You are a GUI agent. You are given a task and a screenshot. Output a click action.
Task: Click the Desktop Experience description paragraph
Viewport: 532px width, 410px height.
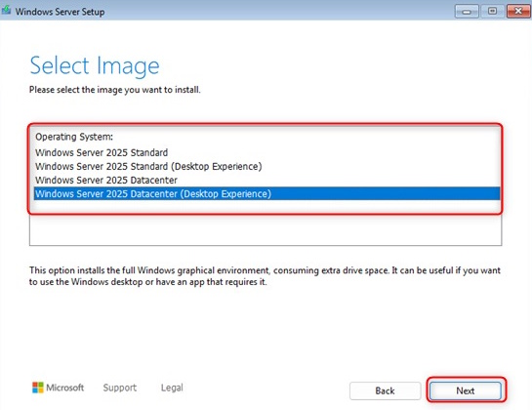265,276
